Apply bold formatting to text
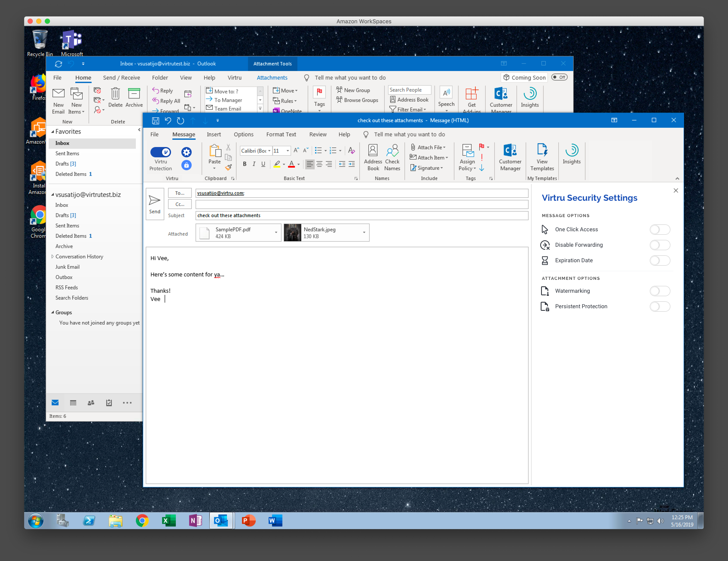The image size is (728, 561). (x=245, y=164)
